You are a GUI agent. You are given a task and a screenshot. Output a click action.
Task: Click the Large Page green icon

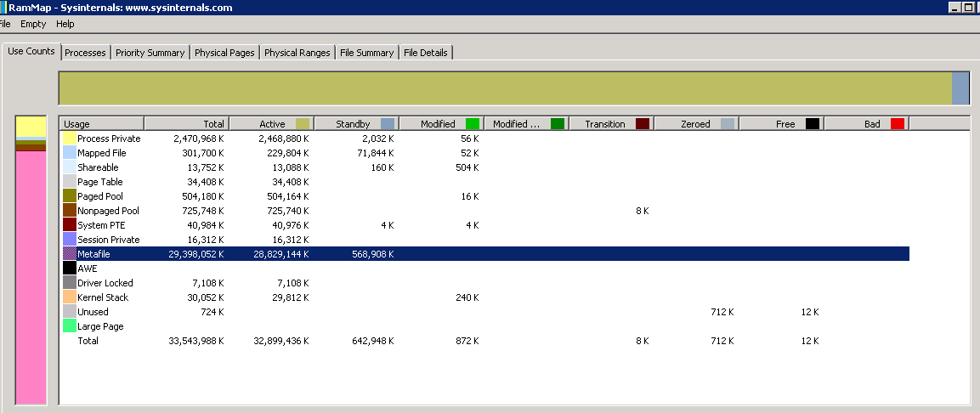pos(70,326)
